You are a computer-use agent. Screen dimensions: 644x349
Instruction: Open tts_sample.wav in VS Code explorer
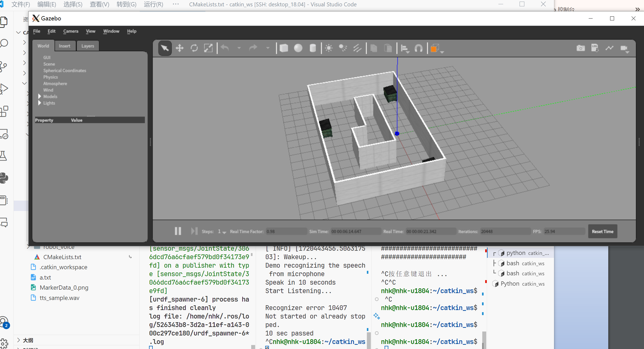[60, 298]
